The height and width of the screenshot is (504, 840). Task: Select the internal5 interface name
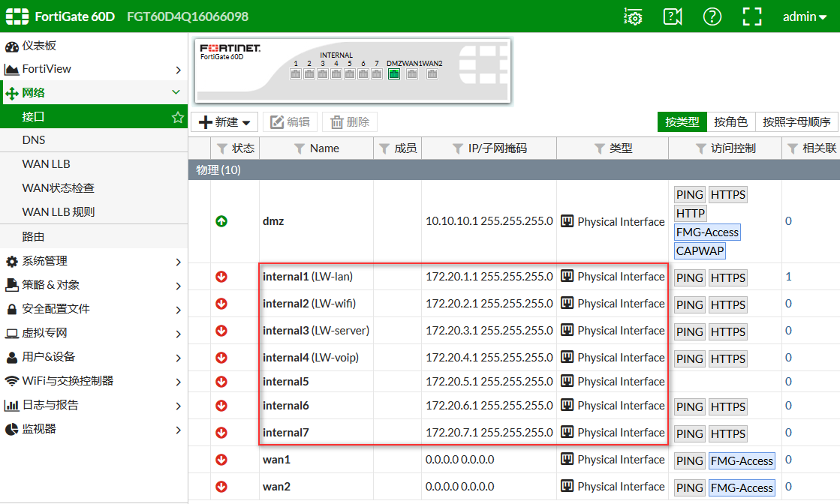[x=285, y=382]
